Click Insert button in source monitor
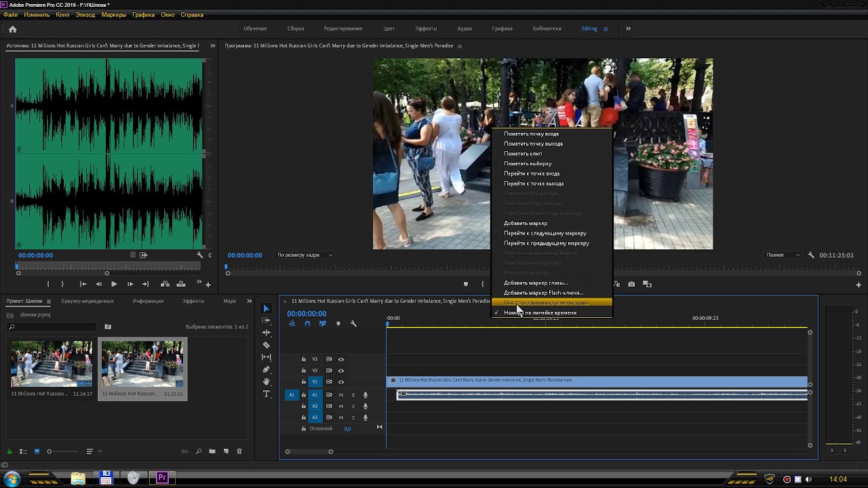Image resolution: width=868 pixels, height=488 pixels. (x=165, y=284)
